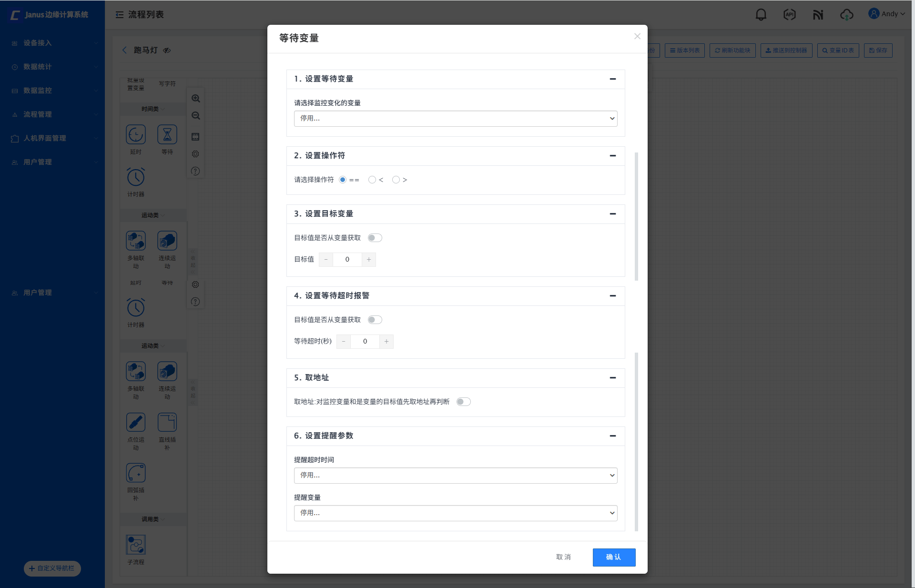915x588 pixels.
Task: Click the zoom in magnifier icon
Action: (195, 99)
